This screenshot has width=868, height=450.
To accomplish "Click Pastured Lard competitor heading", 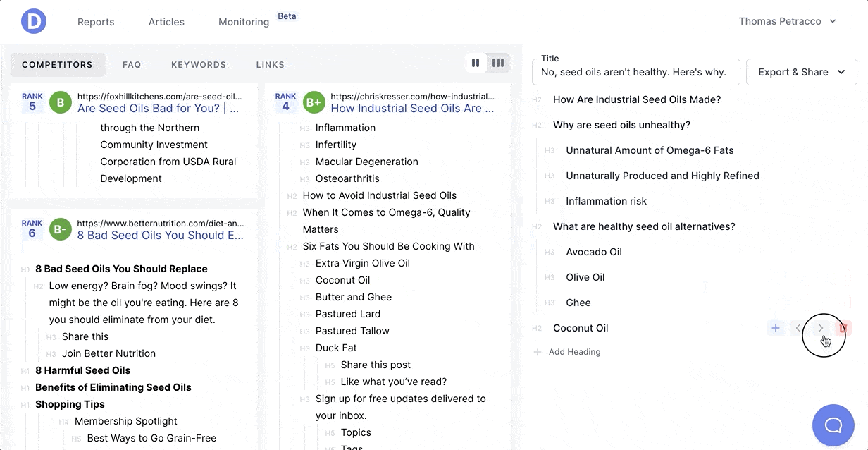I will (348, 314).
